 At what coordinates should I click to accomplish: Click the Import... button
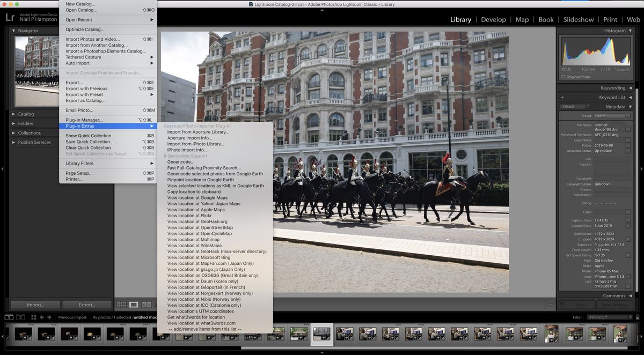tap(35, 305)
